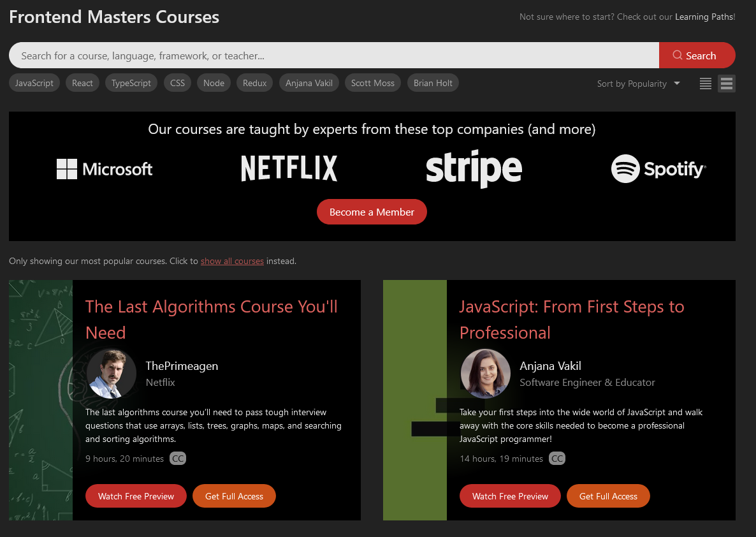Open The Last Algorithms Course You'll Need title
The width and height of the screenshot is (756, 537).
(x=212, y=320)
